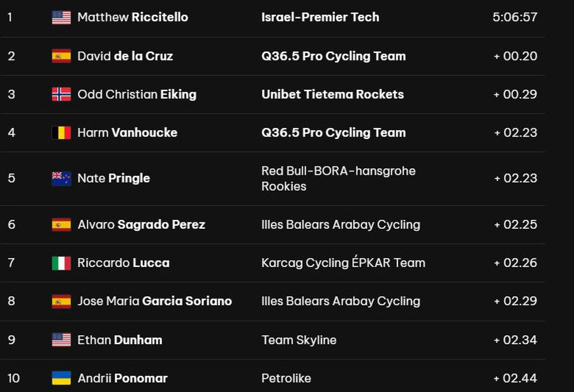Viewport: 574px width, 392px height.
Task: Open the Israel-Premier Tech team page
Action: tap(320, 17)
